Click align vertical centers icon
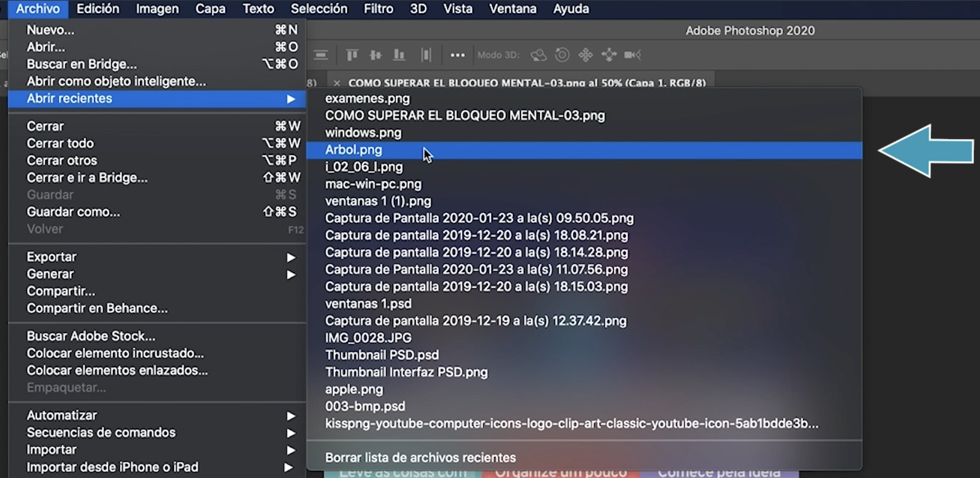Image resolution: width=980 pixels, height=478 pixels. 376,55
